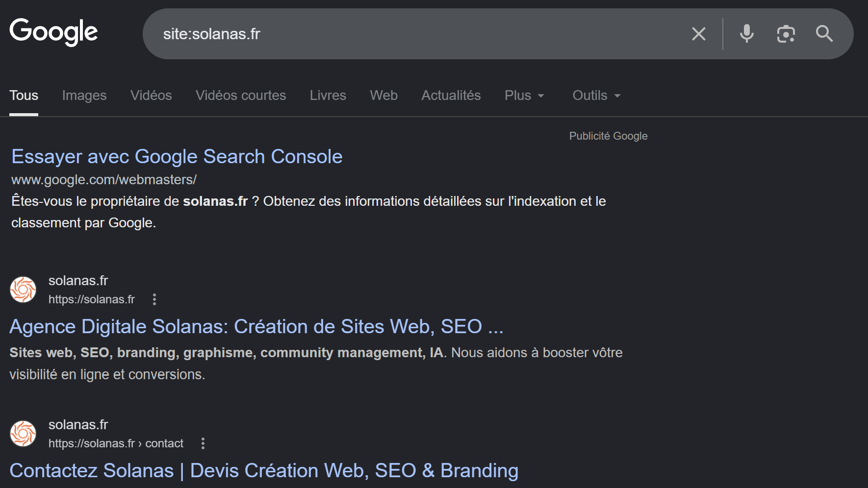This screenshot has width=868, height=488.
Task: Select the Tous tab
Action: pyautogui.click(x=24, y=95)
